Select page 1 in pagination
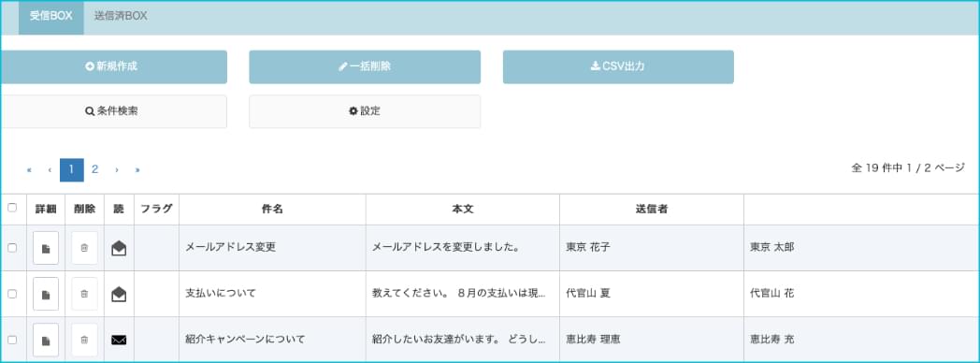This screenshot has width=980, height=363. point(72,170)
